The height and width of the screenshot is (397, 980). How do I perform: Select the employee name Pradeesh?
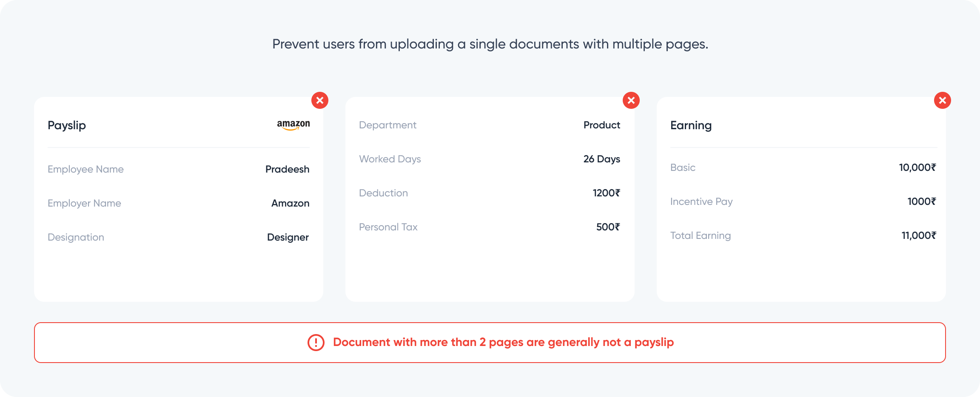coord(287,169)
